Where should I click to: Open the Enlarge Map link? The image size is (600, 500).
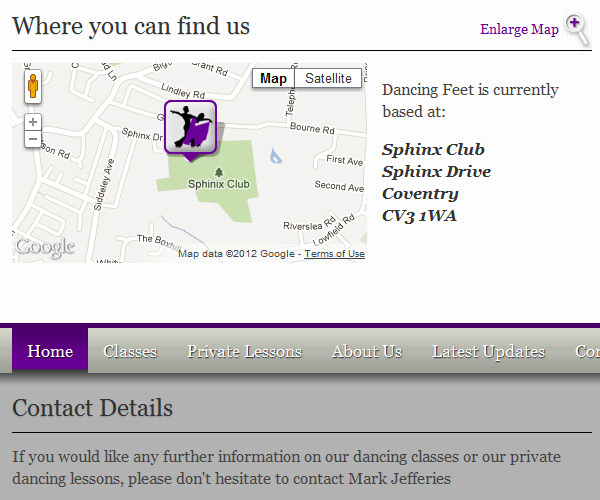[519, 29]
